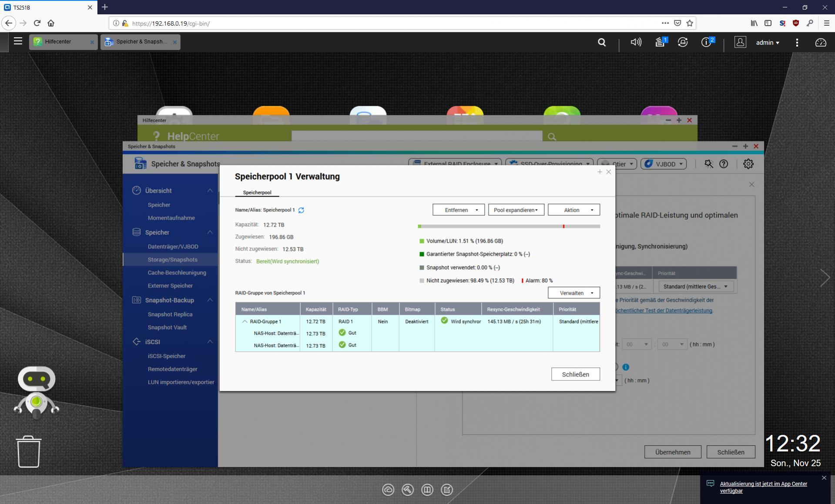The image size is (835, 504).
Task: Click the pool capacity usage bar
Action: (x=509, y=227)
